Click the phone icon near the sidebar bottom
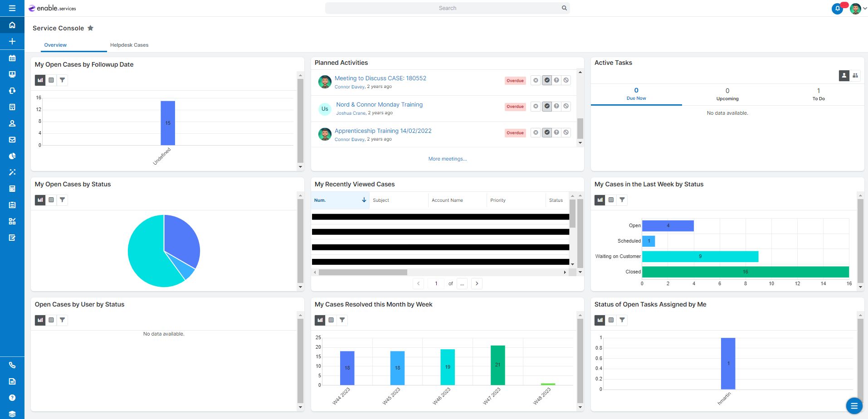Viewport: 868px width, 419px height. (x=13, y=365)
